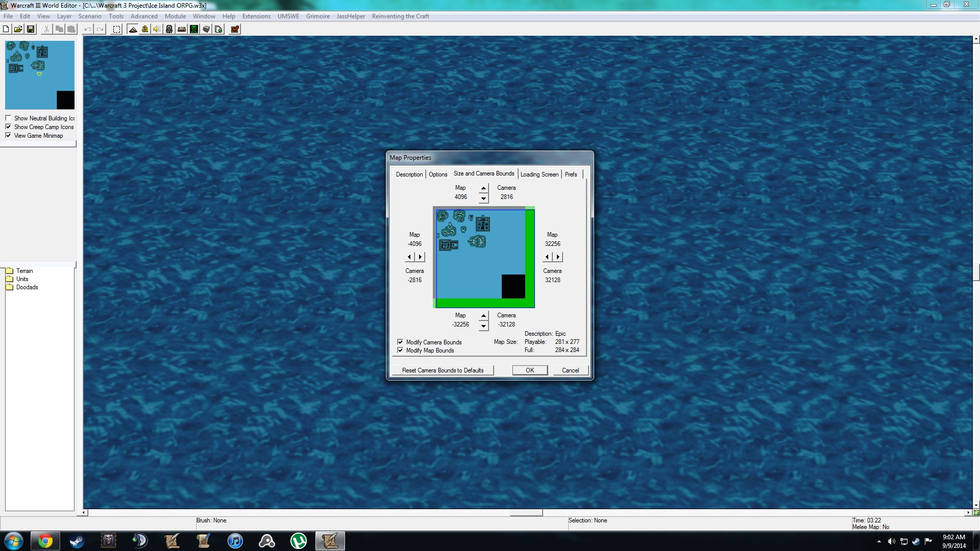Click the volume speaker tray icon
This screenshot has height=551, width=980.
click(x=891, y=541)
